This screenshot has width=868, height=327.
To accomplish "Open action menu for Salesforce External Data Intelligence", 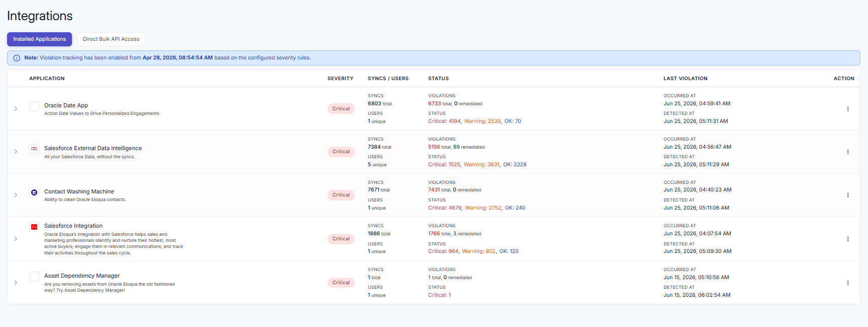I will [848, 152].
